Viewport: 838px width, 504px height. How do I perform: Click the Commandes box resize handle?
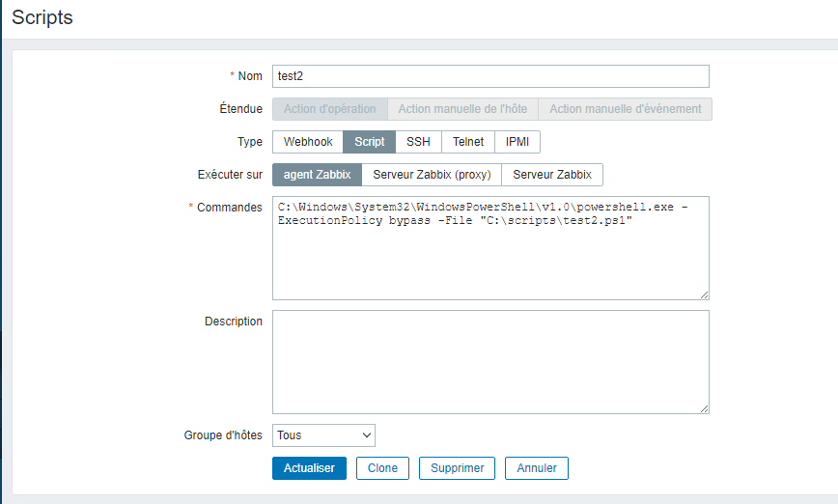pyautogui.click(x=705, y=295)
